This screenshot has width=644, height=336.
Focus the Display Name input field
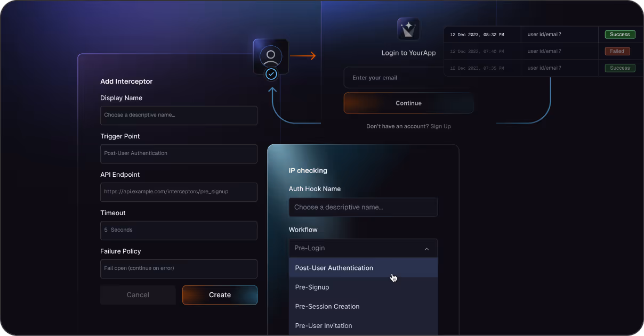[x=179, y=115]
